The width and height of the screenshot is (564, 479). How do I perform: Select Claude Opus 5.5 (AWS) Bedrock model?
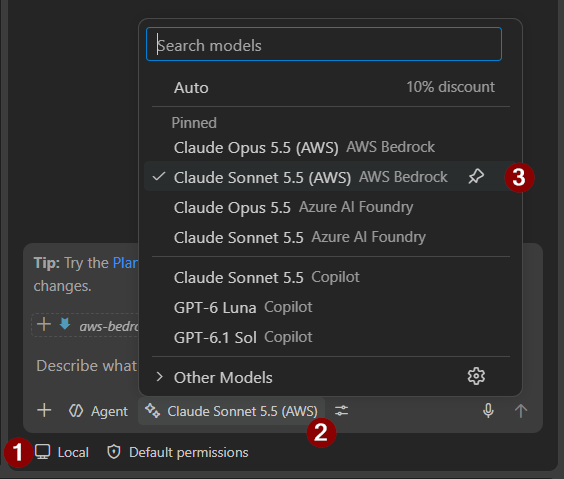pyautogui.click(x=331, y=147)
